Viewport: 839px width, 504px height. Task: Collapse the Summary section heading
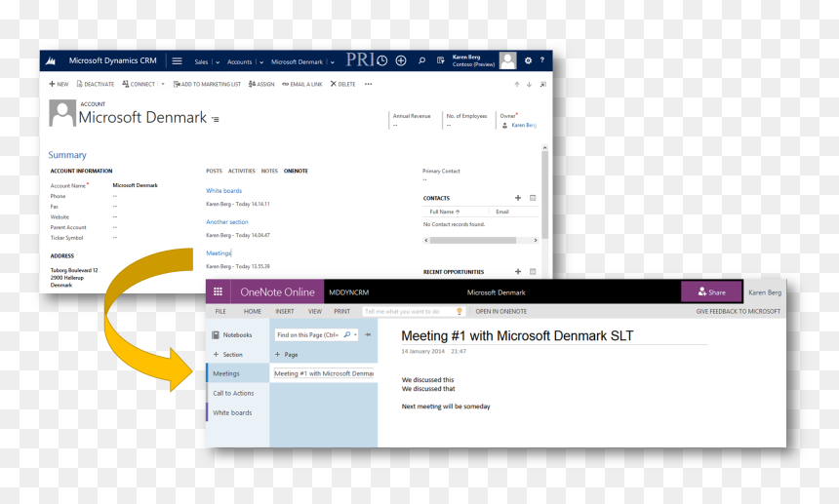coord(67,155)
